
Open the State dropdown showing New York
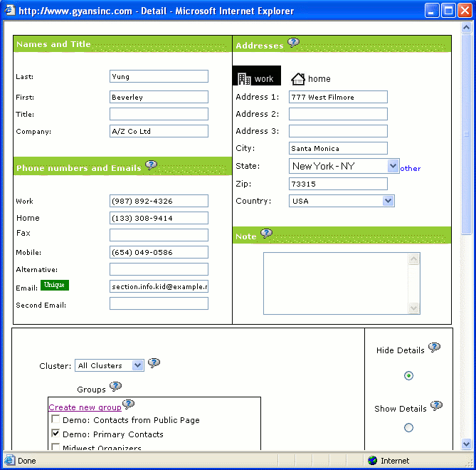tap(344, 166)
